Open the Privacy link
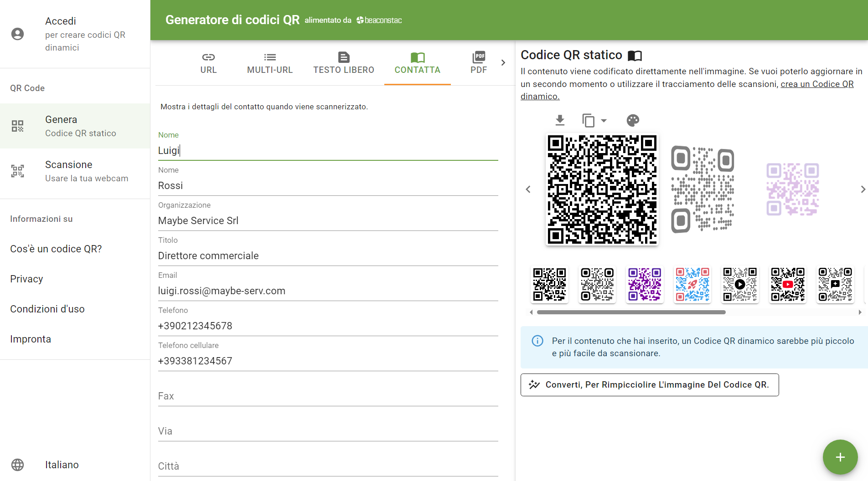The width and height of the screenshot is (868, 481). coord(26,279)
